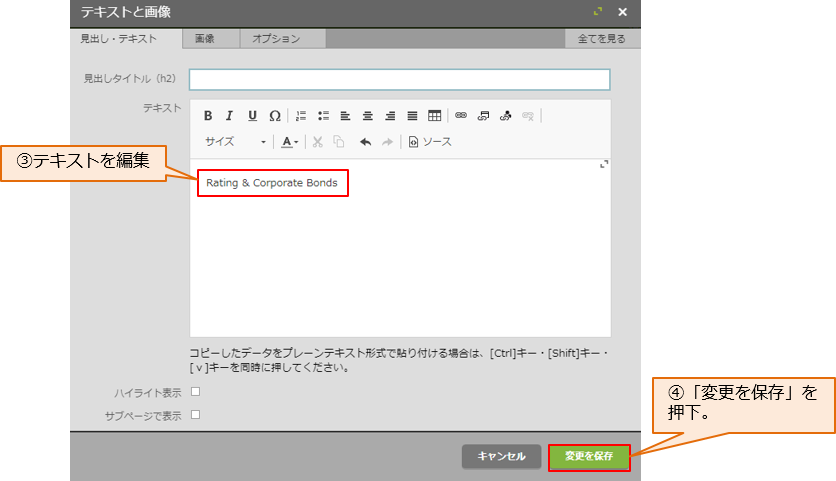Center align the text

[x=367, y=116]
